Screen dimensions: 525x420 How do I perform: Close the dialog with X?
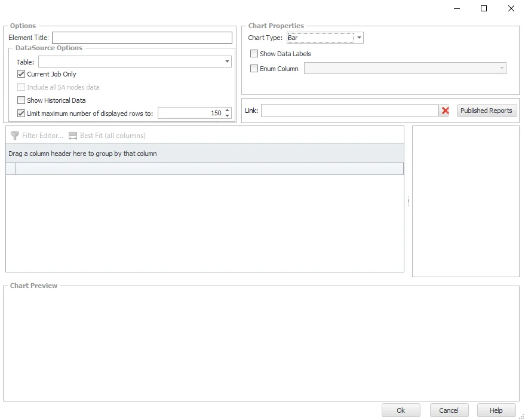(x=511, y=8)
